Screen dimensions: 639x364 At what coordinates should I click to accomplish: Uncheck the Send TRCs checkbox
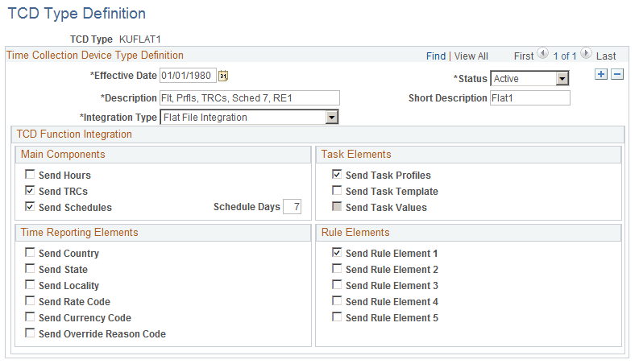click(x=31, y=191)
